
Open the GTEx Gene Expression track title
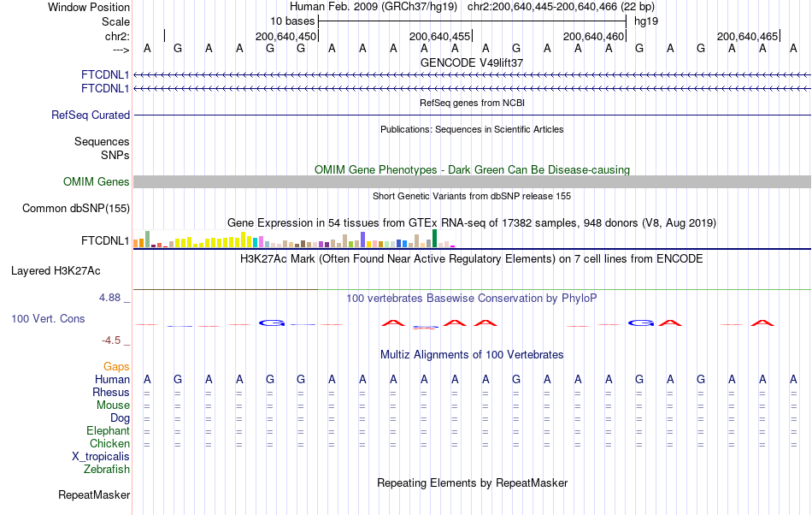[472, 222]
